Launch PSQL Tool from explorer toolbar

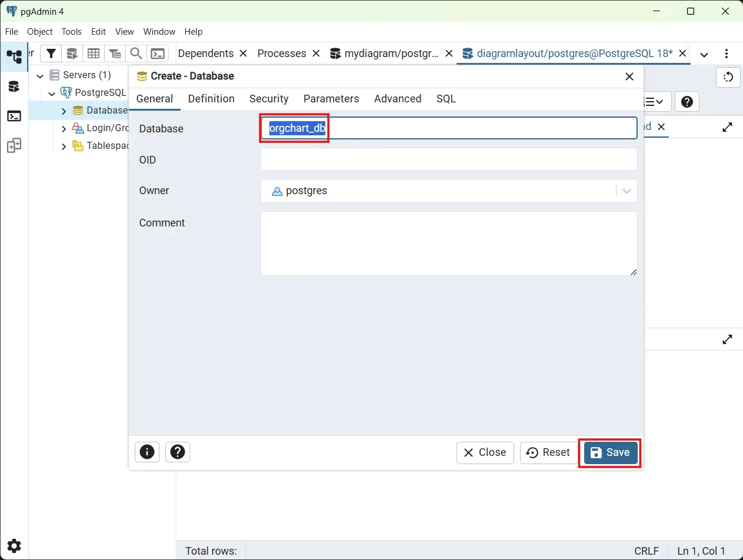pos(158,54)
